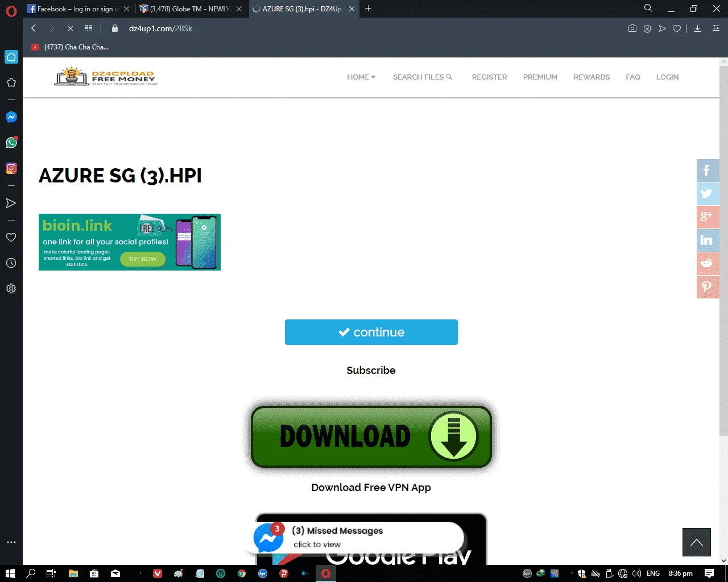Share page on Pinterest side button
This screenshot has width=728, height=582.
click(x=708, y=286)
